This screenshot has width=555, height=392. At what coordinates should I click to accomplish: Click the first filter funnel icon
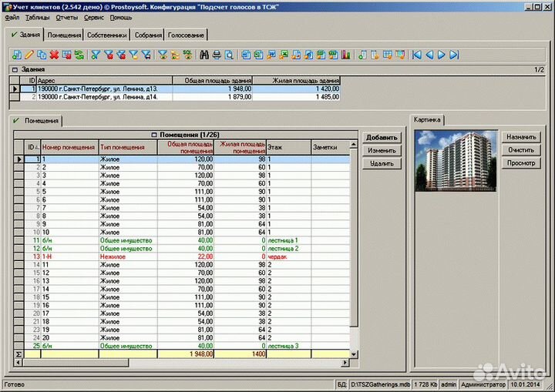coord(96,55)
